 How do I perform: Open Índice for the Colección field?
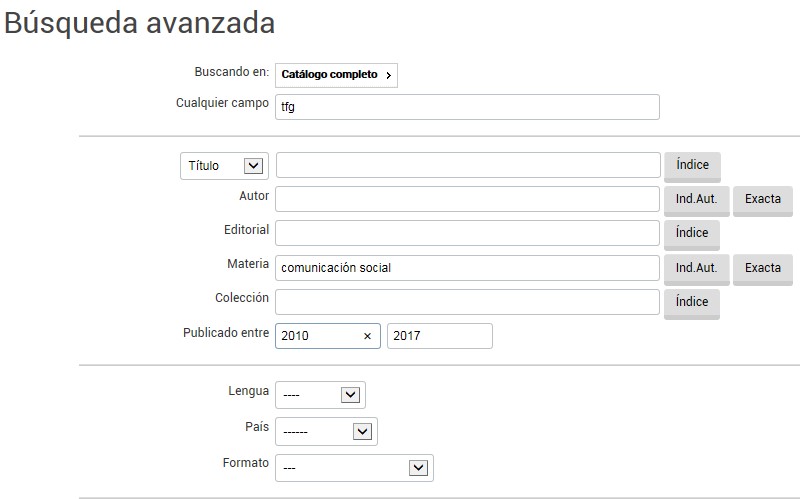[691, 302]
